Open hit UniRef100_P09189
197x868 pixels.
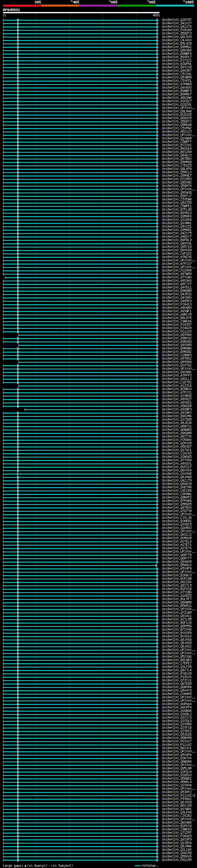click(x=176, y=30)
